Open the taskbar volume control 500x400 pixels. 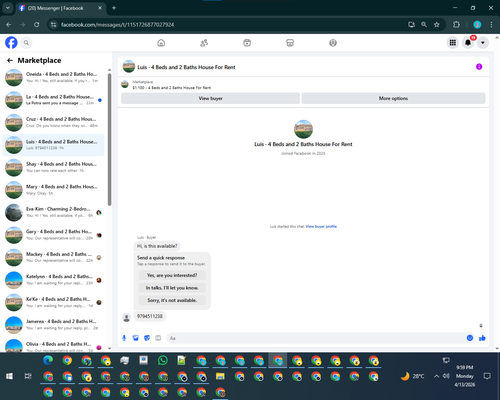pyautogui.click(x=446, y=376)
